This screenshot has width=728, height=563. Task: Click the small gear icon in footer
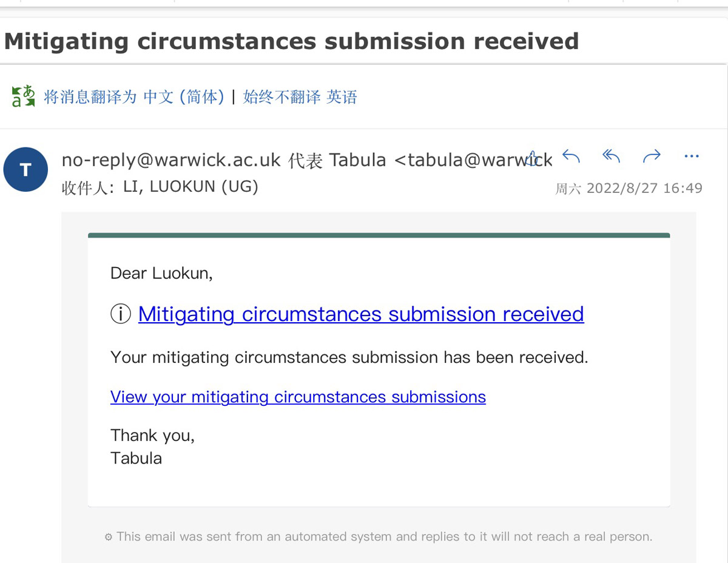pyautogui.click(x=109, y=537)
